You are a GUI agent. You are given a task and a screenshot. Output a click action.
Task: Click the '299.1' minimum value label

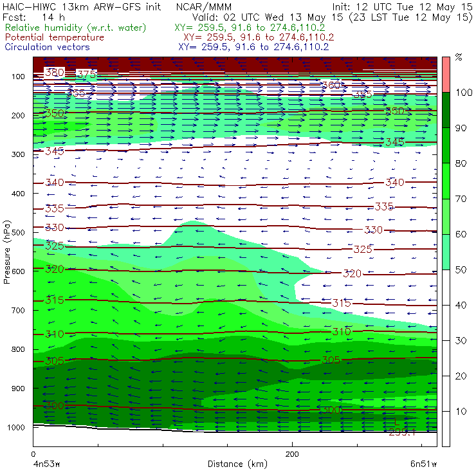pos(402,432)
